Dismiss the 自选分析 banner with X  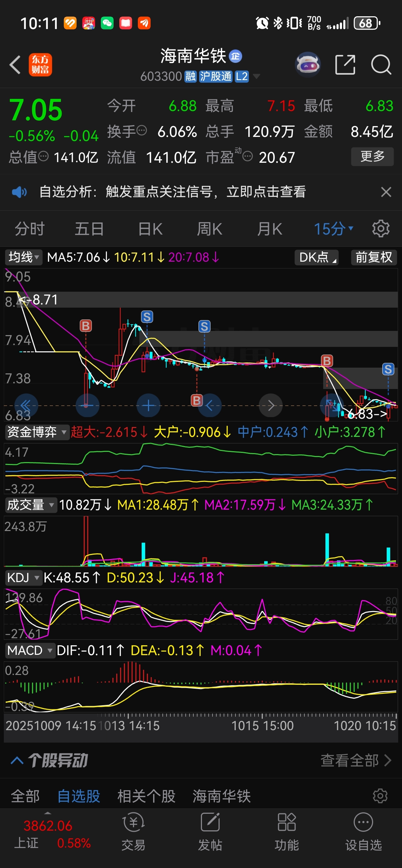(386, 192)
